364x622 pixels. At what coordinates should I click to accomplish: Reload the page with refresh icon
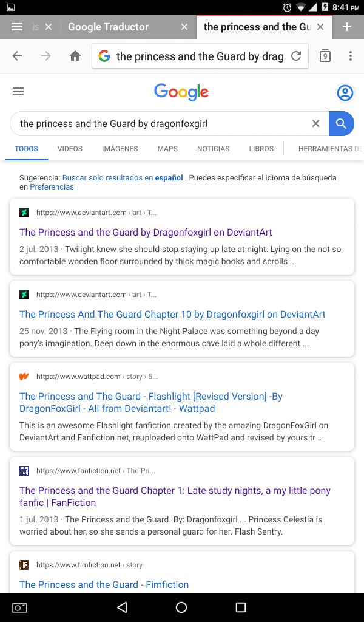coord(296,56)
